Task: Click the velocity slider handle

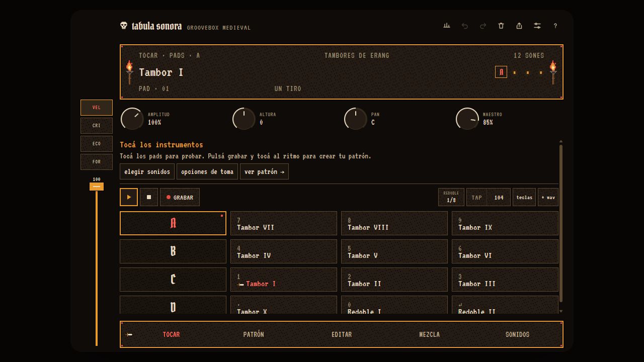Action: tap(97, 187)
